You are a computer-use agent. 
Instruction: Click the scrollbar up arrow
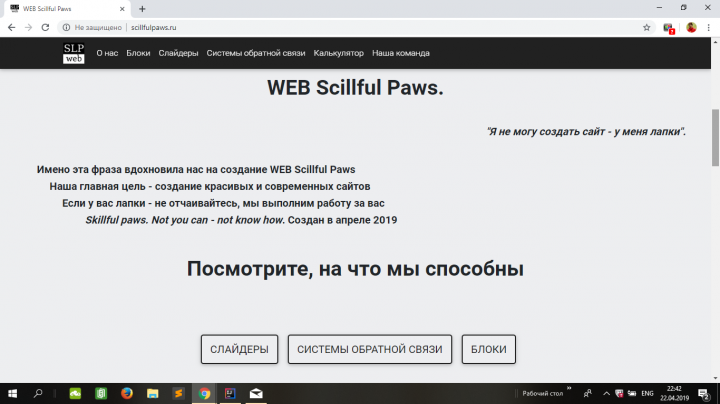coord(715,42)
